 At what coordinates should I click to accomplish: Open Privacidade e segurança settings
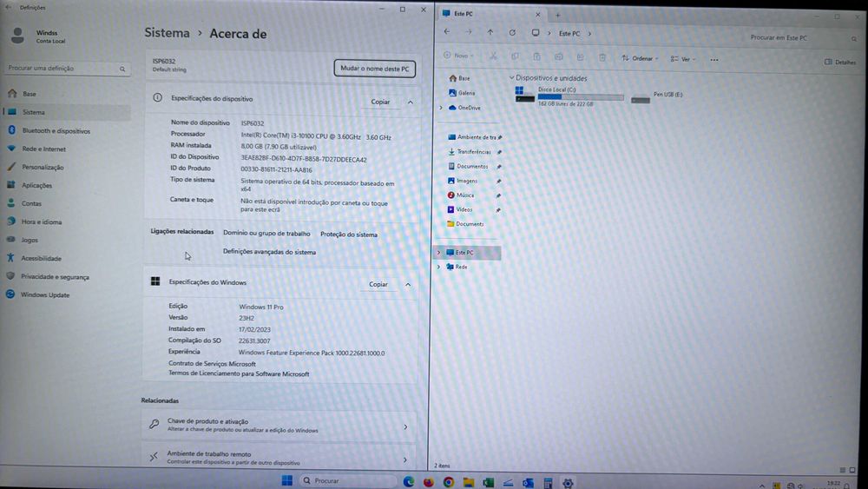54,277
